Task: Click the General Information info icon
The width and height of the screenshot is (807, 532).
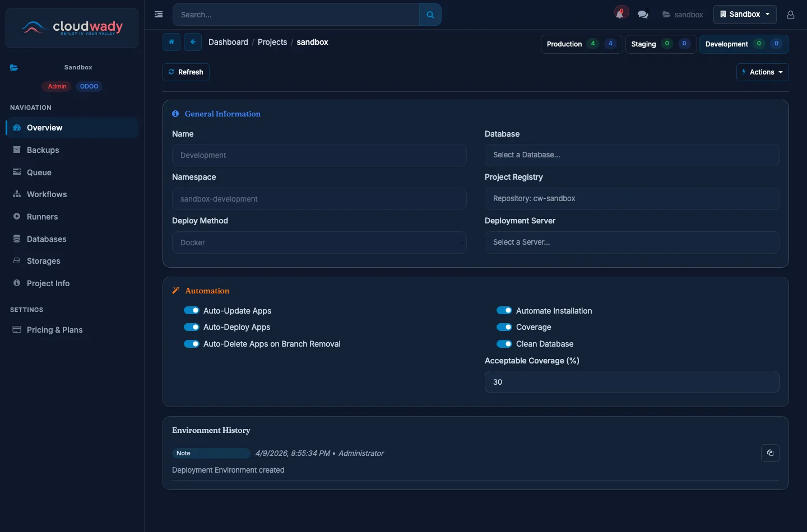Action: coord(175,114)
